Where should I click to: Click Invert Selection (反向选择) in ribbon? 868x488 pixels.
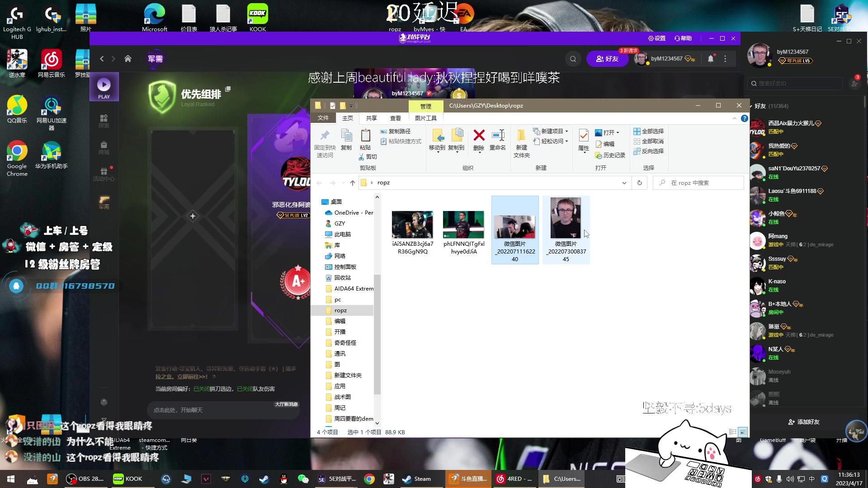click(x=648, y=151)
